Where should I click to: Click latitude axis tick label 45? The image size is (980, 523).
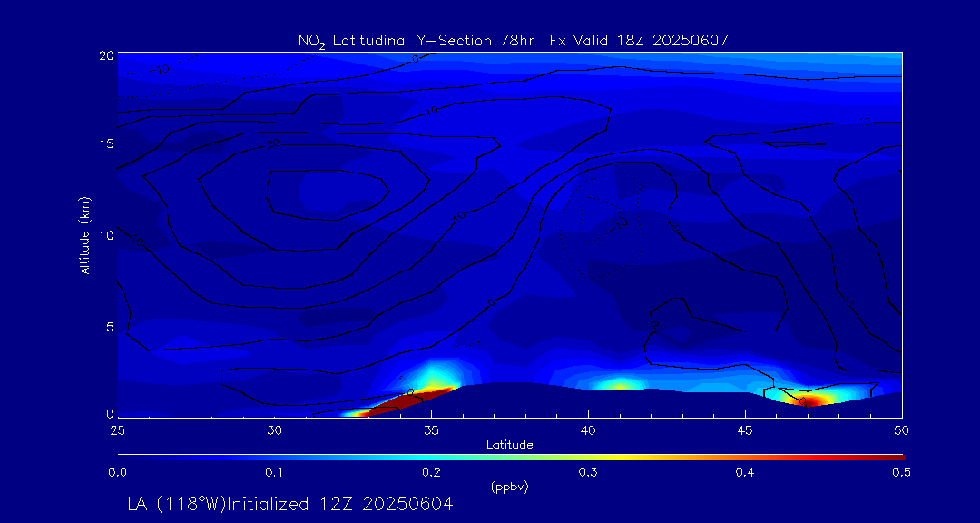(x=745, y=430)
